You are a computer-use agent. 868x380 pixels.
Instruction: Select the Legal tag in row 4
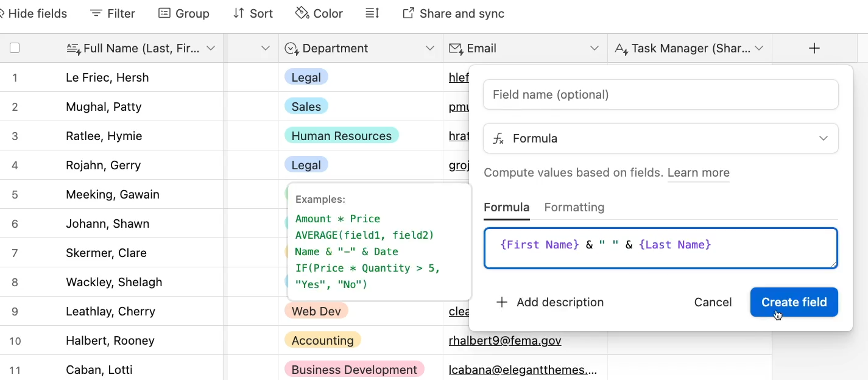(x=306, y=165)
